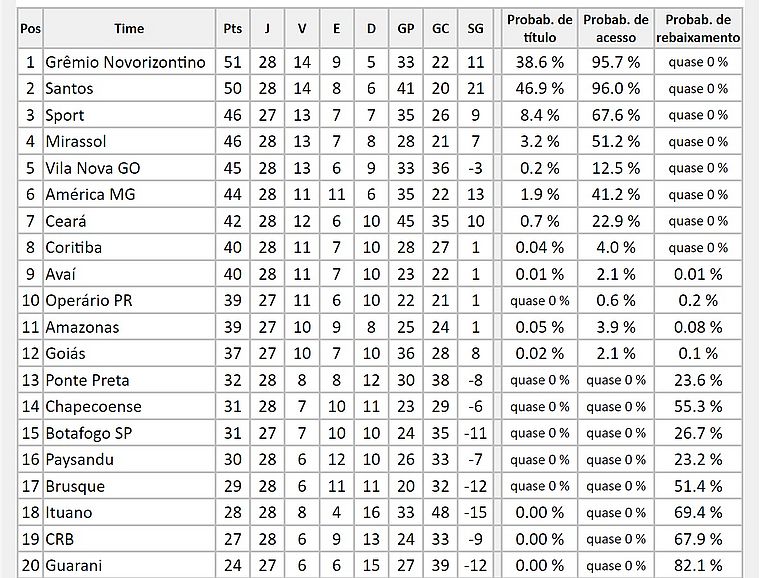760x578 pixels.
Task: Click the Mirassol team name
Action: 75,141
